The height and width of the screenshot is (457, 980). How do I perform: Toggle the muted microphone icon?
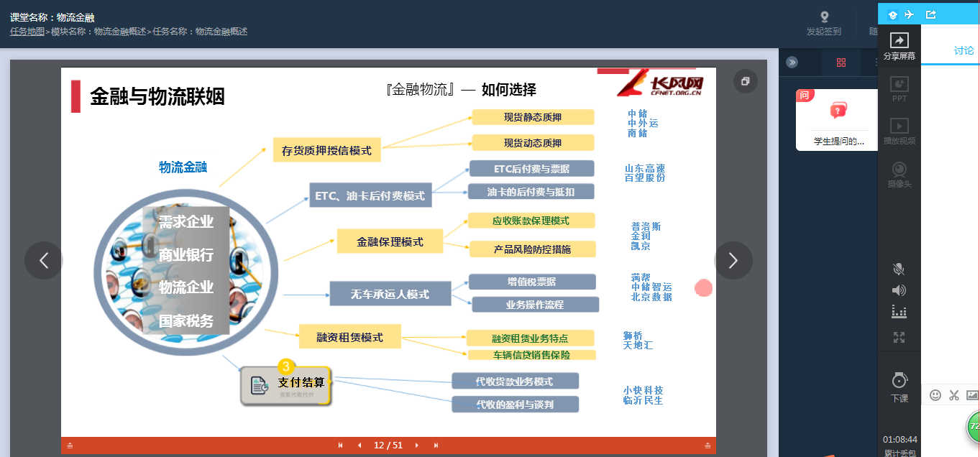[x=899, y=269]
